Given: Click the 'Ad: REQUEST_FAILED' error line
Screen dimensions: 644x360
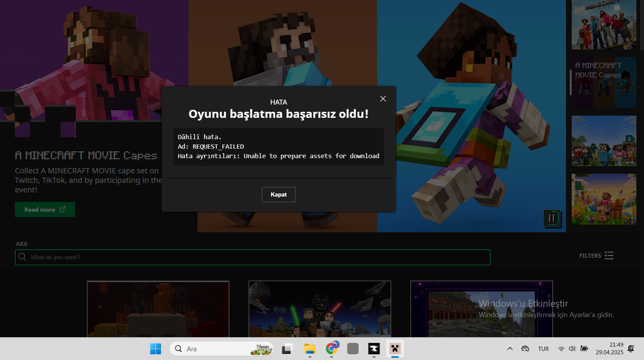Looking at the screenshot, I should click(x=211, y=146).
